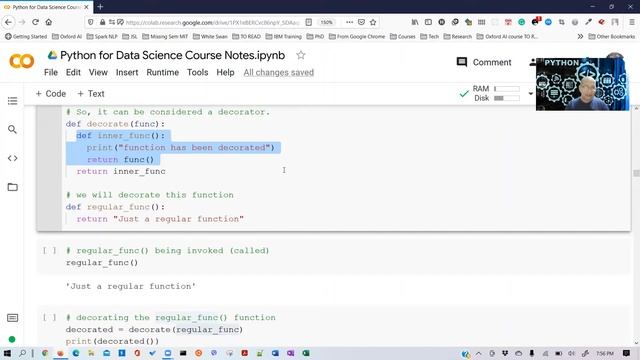This screenshot has width=640, height=360.
Task: Open the Edit menu
Action: pos(73,72)
